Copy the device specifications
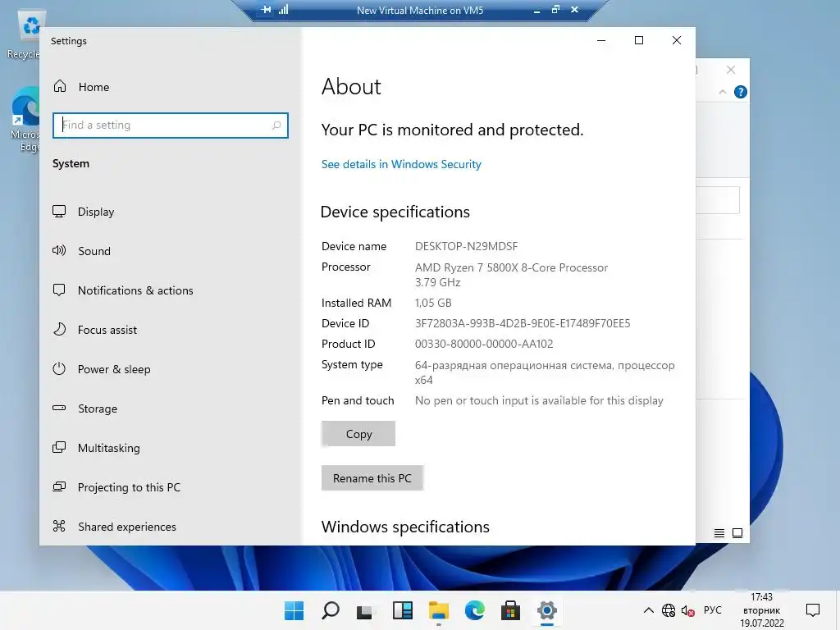 (x=358, y=434)
